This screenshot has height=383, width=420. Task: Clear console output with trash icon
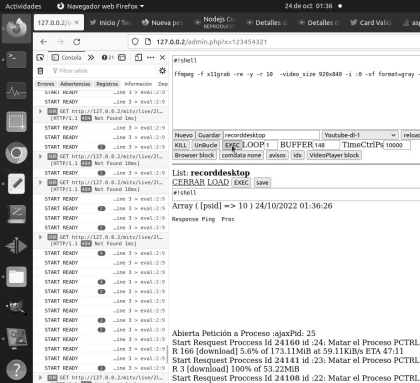[40, 71]
